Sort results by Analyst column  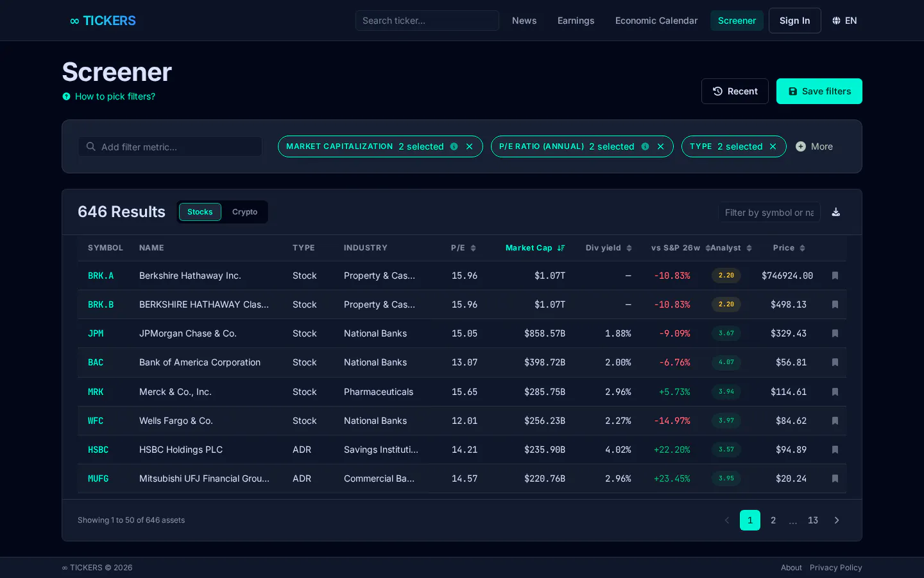pyautogui.click(x=731, y=248)
